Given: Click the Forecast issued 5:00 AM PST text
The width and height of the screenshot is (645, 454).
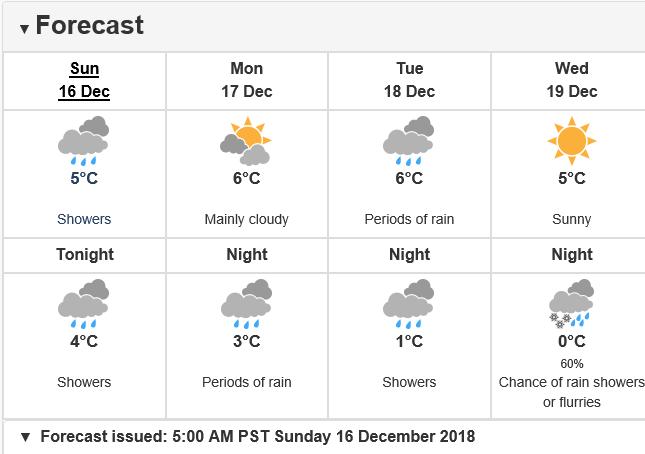Looking at the screenshot, I should (258, 436).
